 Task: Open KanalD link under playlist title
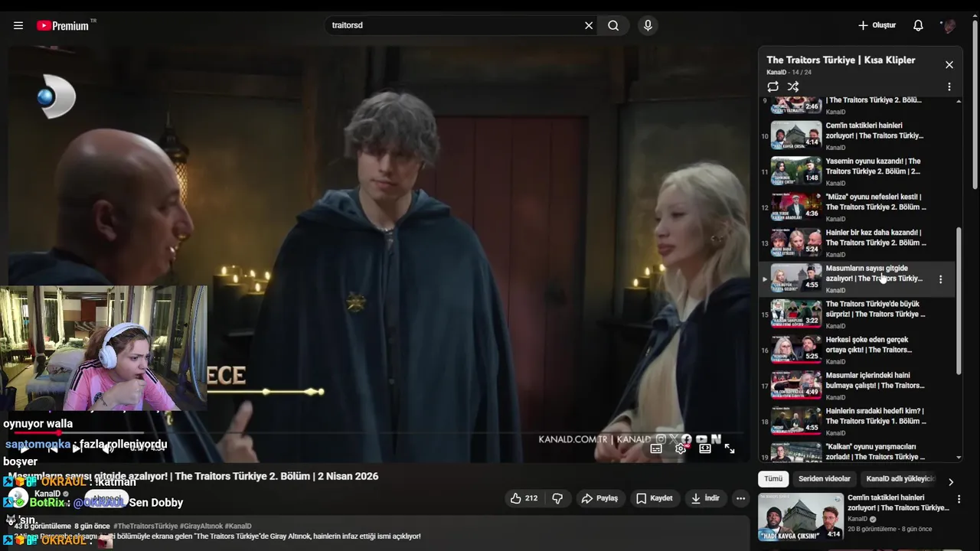[776, 73]
